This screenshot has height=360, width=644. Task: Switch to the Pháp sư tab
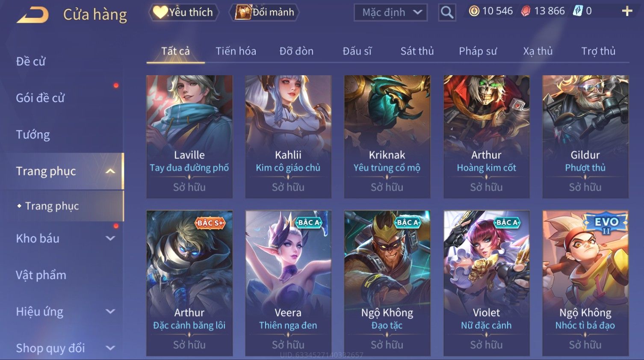478,51
